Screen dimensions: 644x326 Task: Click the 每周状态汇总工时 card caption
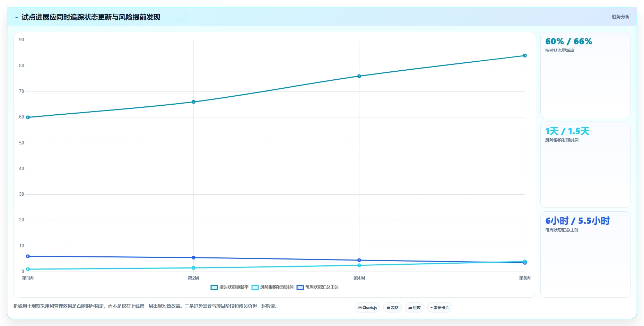pyautogui.click(x=562, y=230)
